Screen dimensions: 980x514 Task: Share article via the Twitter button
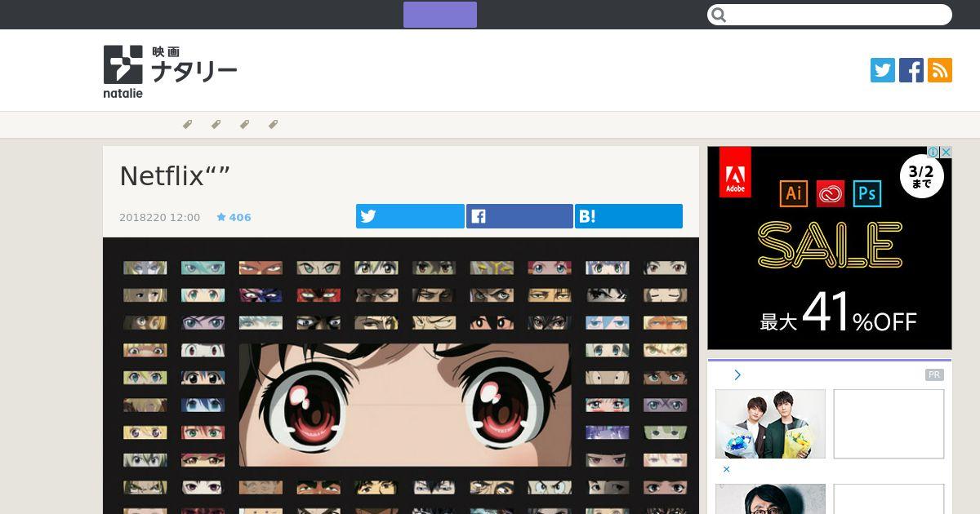[x=410, y=216]
